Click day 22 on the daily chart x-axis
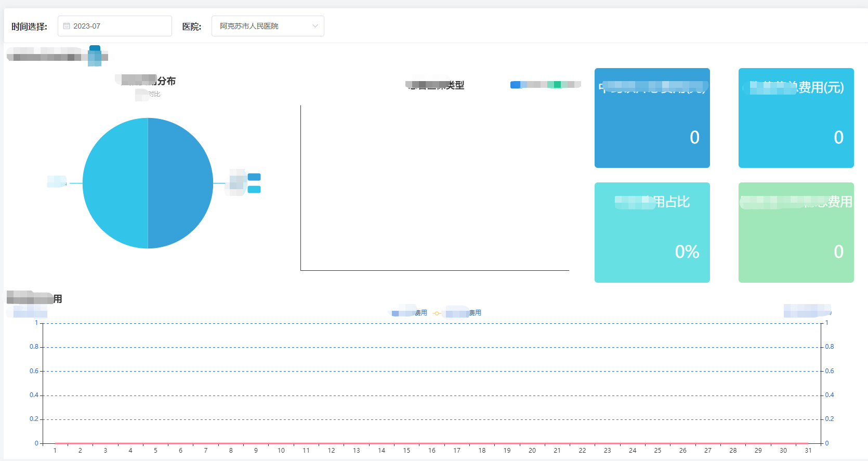The width and height of the screenshot is (868, 461). tap(582, 451)
